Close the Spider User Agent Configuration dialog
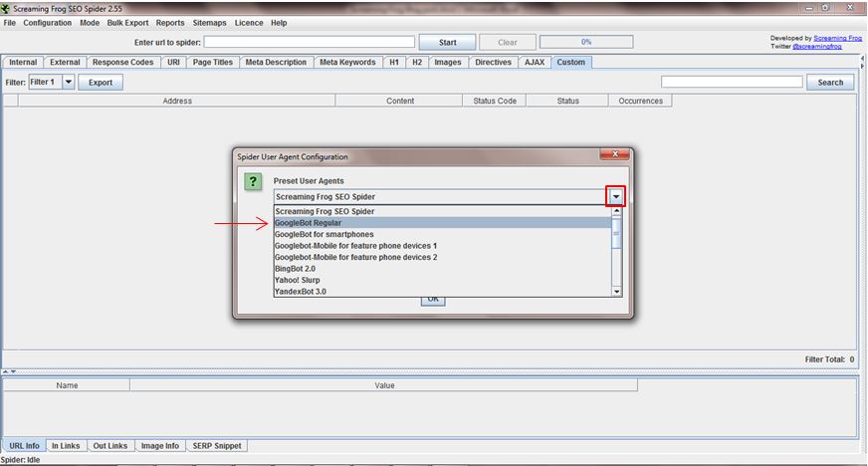 point(614,154)
